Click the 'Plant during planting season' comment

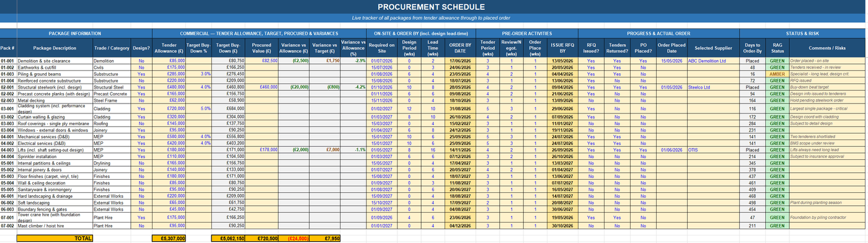click(x=827, y=203)
